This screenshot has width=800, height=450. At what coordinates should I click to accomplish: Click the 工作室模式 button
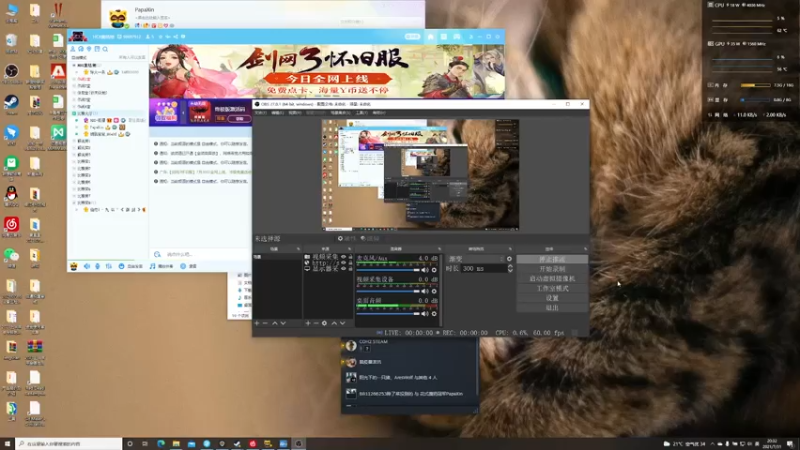[x=552, y=288]
